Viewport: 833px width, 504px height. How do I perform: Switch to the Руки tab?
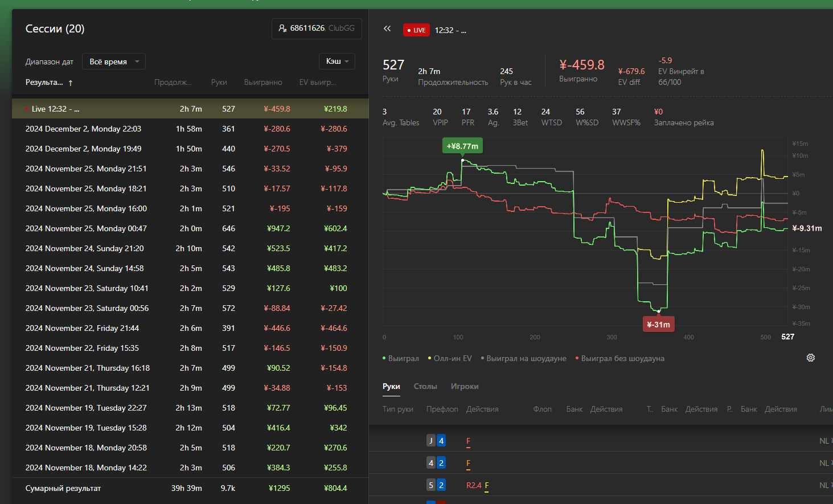coord(391,386)
